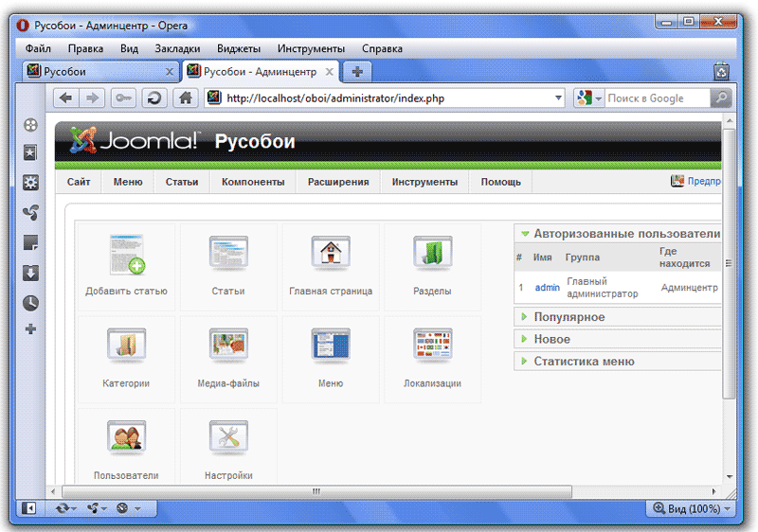This screenshot has width=758, height=532.
Task: Open the Разделы sections icon
Action: [x=432, y=255]
